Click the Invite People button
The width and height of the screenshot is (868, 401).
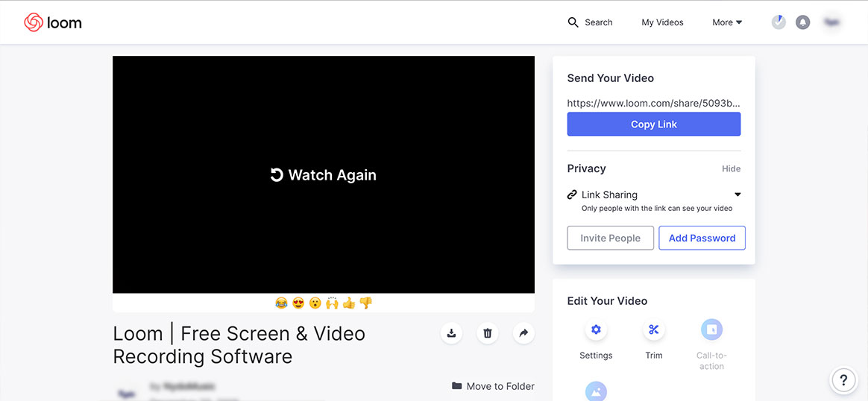(611, 238)
